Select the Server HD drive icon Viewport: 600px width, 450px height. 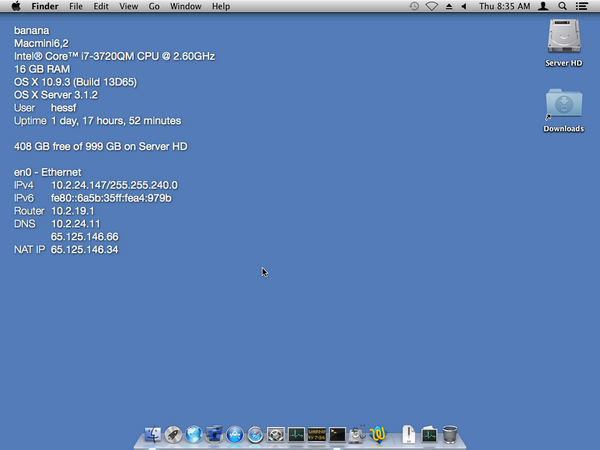(564, 36)
